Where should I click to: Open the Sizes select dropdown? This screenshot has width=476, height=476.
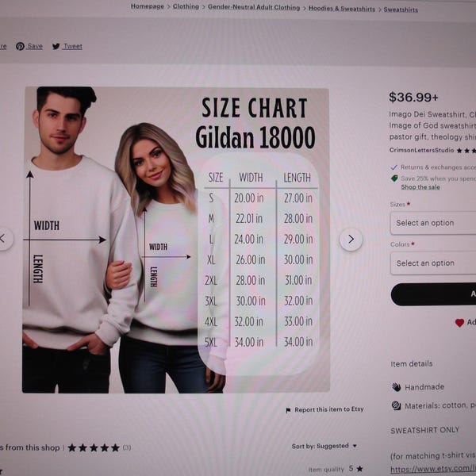coord(433,223)
